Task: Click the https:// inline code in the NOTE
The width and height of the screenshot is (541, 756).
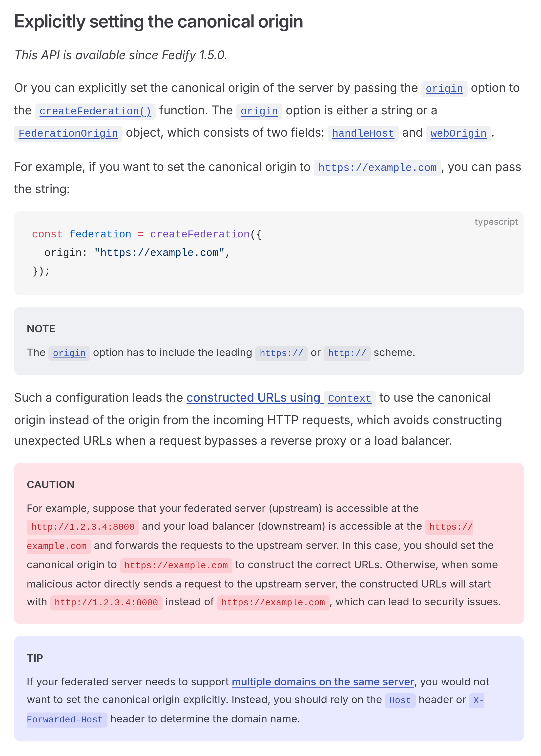Action: [x=281, y=353]
